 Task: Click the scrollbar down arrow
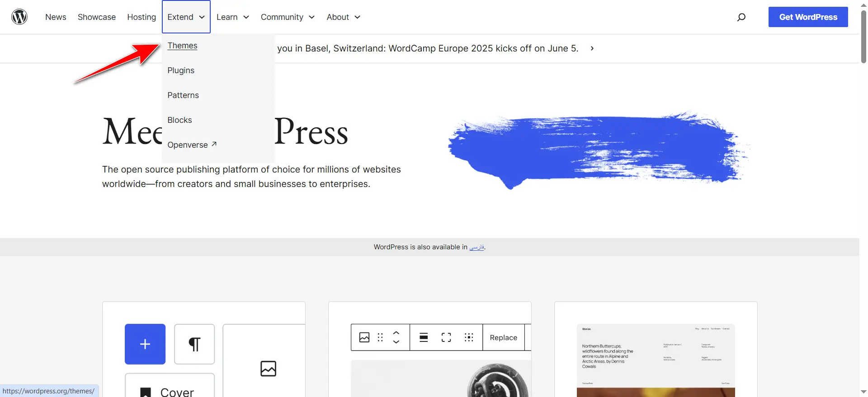(x=863, y=392)
